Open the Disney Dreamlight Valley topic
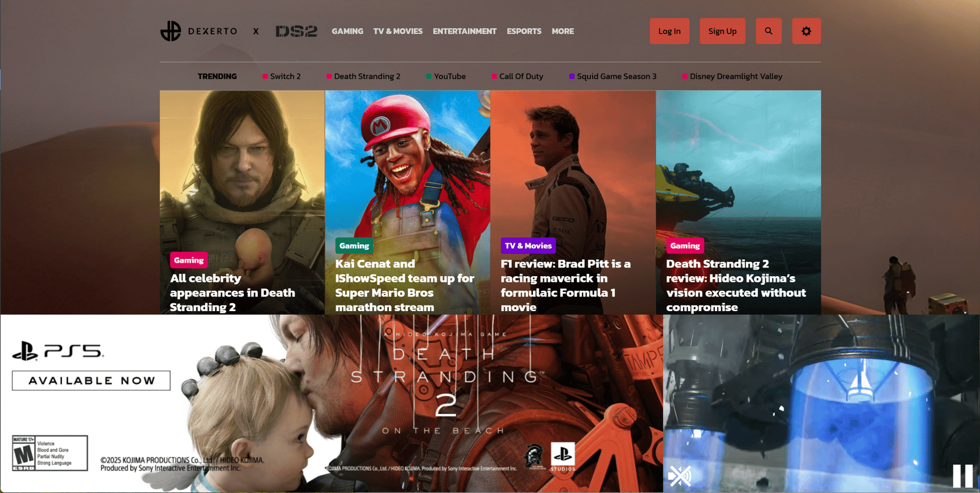 [x=732, y=77]
